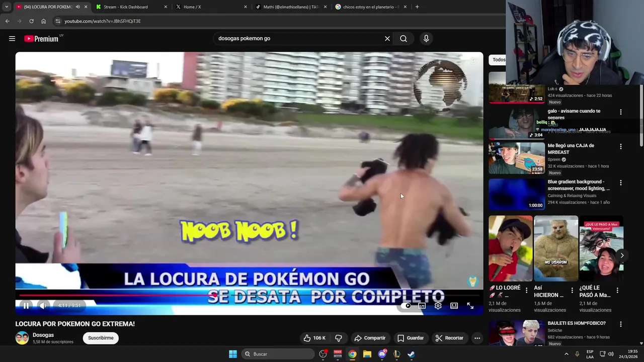Image resolution: width=644 pixels, height=362 pixels.
Task: Open File Explorer from the taskbar
Action: [x=367, y=354]
